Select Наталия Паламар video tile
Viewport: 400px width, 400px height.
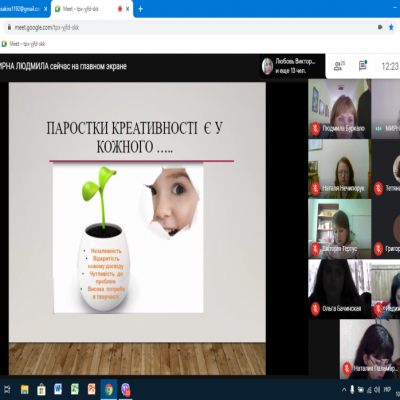[370, 349]
